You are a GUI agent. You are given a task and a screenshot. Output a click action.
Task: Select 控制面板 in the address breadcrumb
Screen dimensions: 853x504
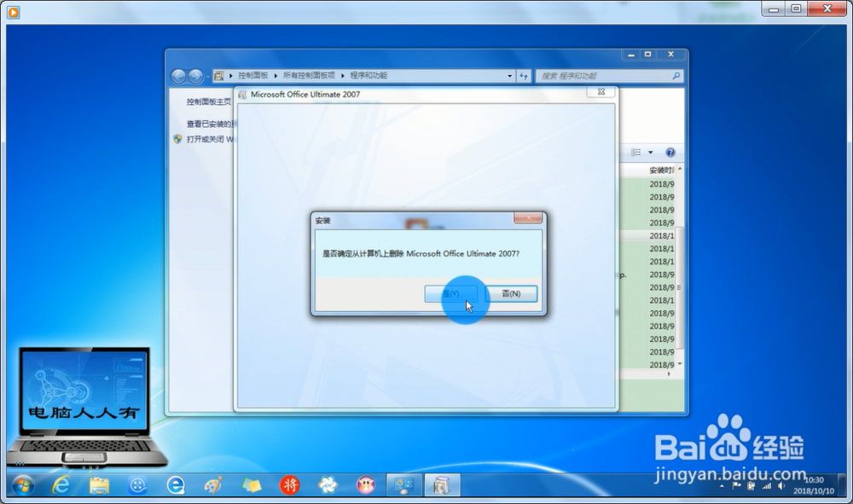[253, 76]
